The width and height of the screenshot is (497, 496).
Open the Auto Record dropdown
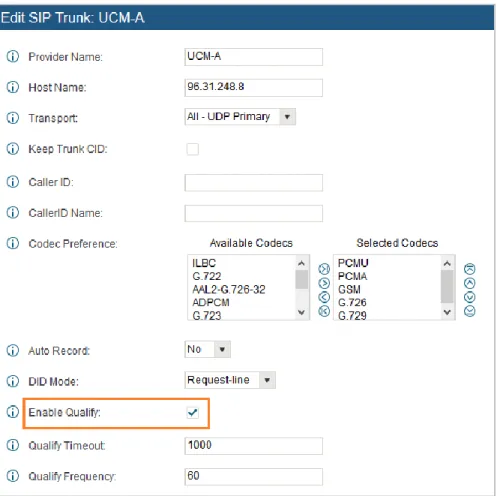[207, 349]
